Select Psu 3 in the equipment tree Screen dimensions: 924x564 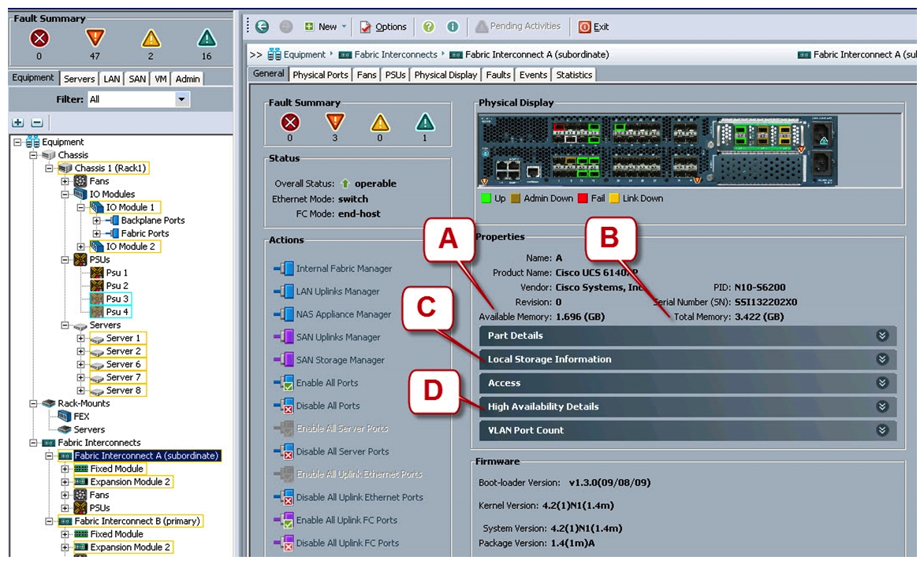110,299
